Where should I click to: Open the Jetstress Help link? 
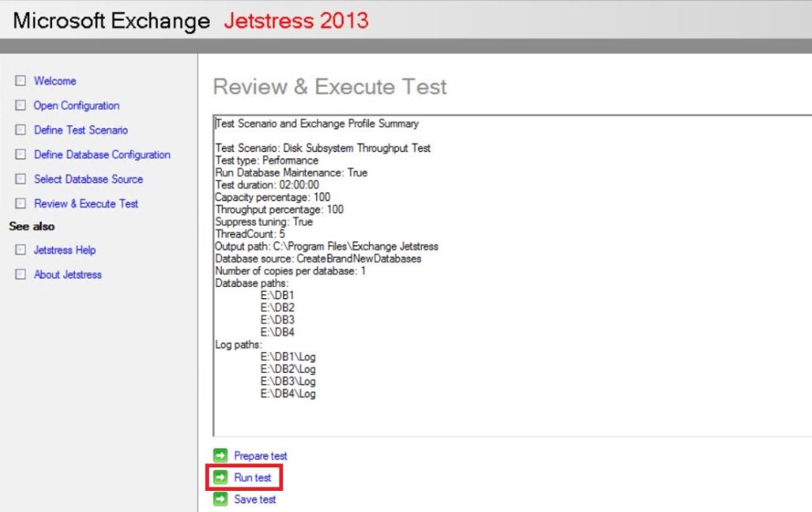click(x=64, y=250)
